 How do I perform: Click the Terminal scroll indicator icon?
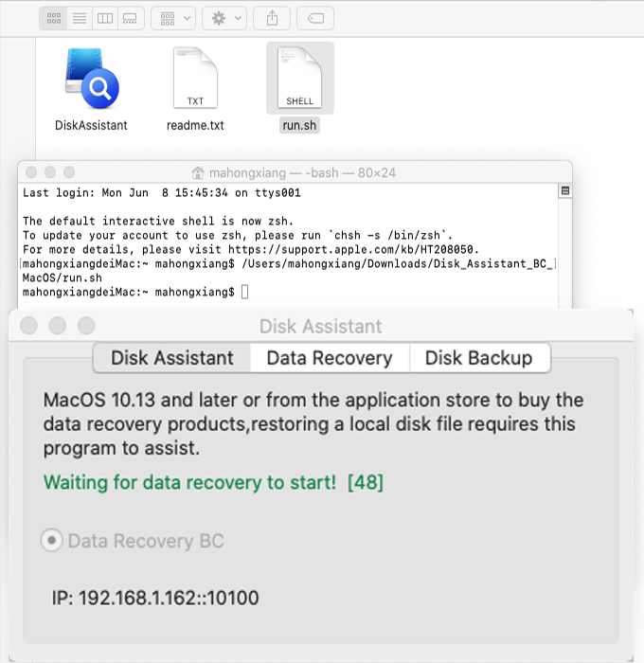(x=565, y=190)
